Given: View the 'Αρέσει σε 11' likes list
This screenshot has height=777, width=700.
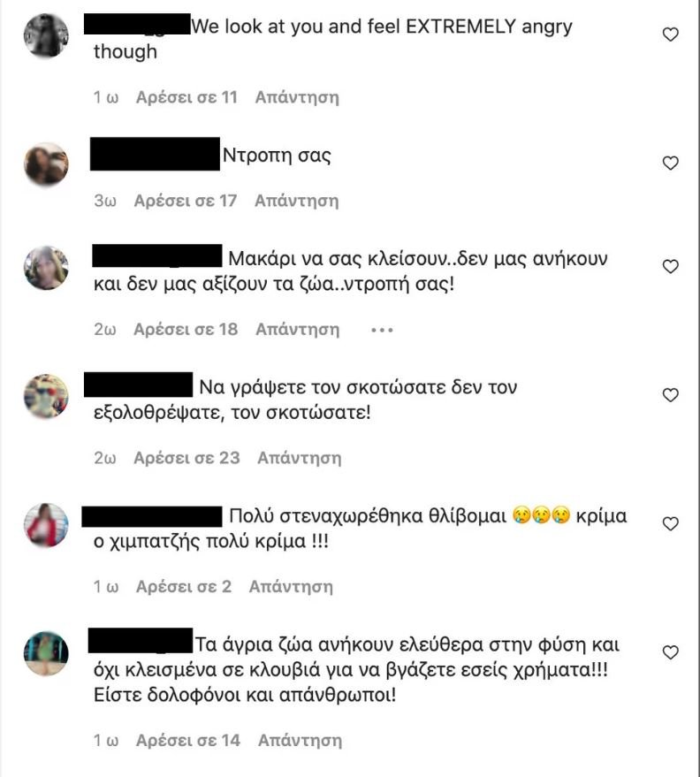Looking at the screenshot, I should pos(186,97).
